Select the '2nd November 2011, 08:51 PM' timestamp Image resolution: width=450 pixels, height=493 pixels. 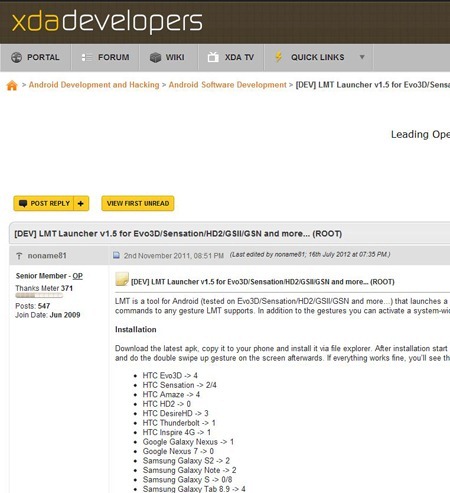pos(174,256)
